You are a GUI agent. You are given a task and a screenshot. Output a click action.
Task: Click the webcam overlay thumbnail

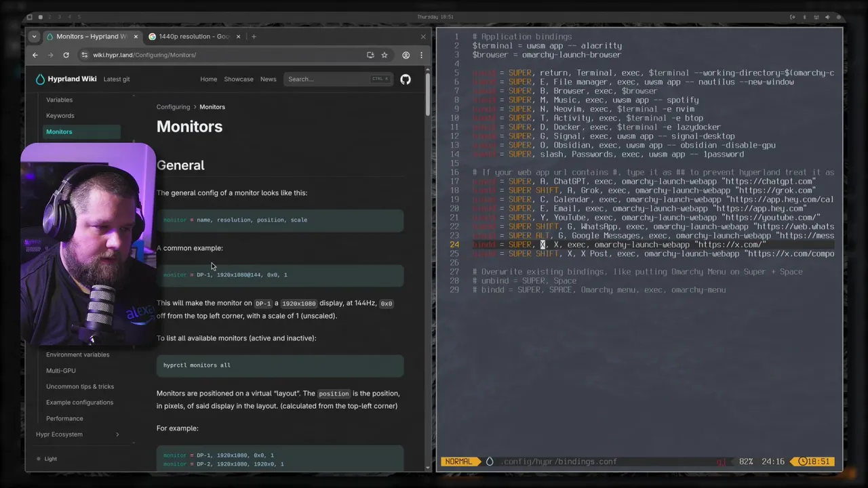click(88, 244)
